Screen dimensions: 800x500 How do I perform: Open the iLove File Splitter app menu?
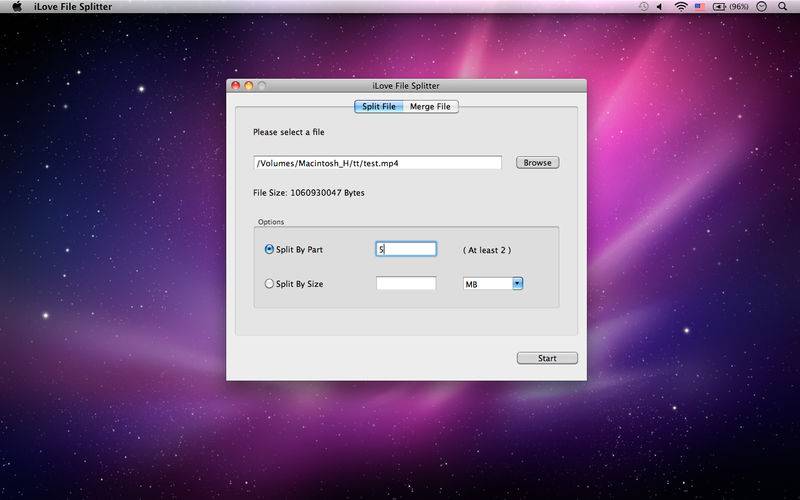click(x=74, y=7)
